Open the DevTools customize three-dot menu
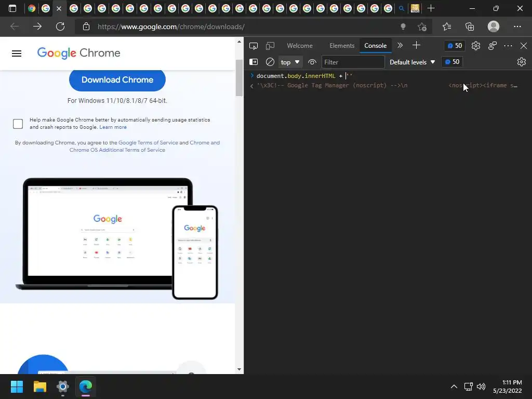 pos(508,46)
